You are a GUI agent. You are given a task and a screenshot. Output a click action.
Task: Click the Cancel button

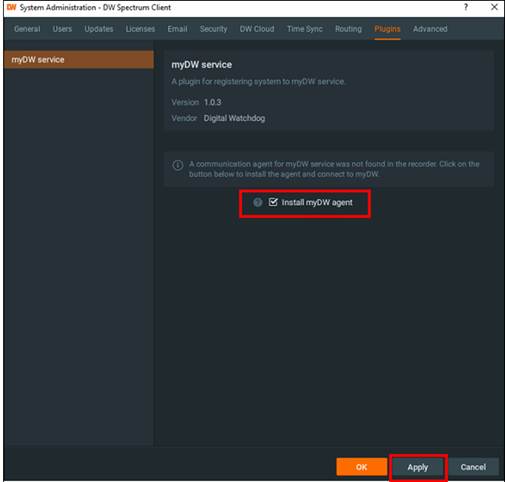click(473, 467)
